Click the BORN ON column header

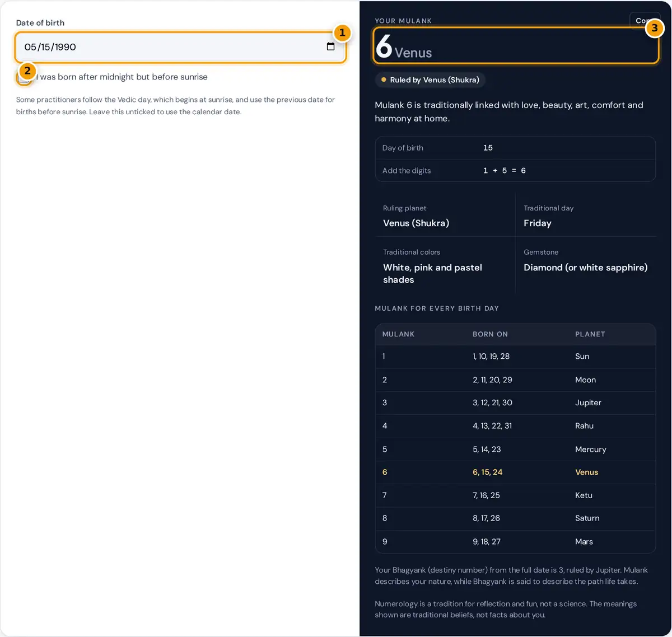[490, 334]
